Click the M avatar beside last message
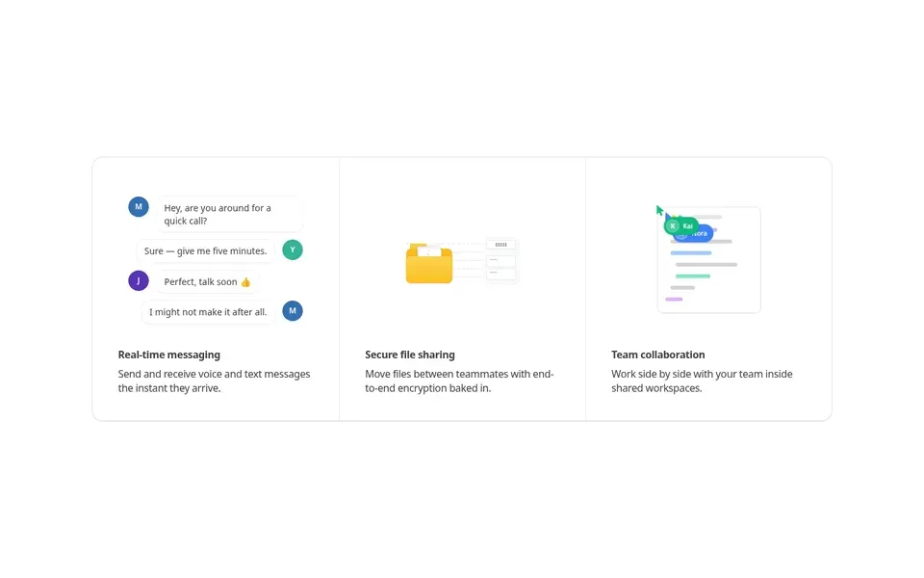 point(293,311)
